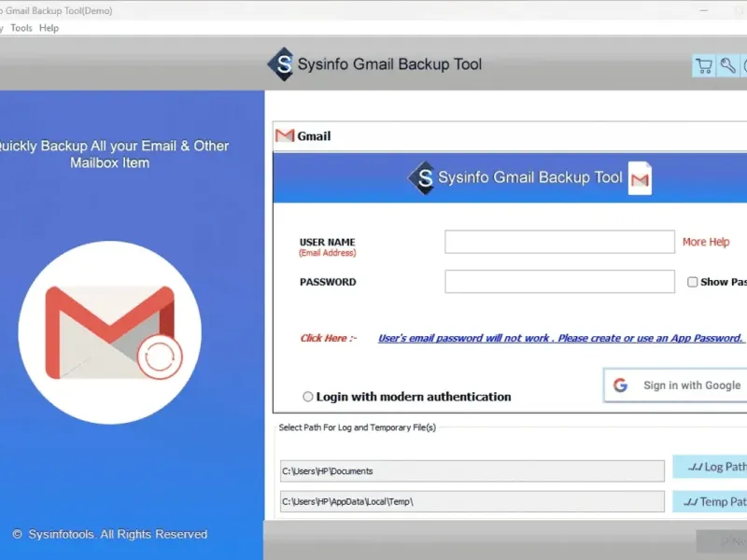Click 'Select Path For Log and Temporary File(s)' label

coord(358,427)
